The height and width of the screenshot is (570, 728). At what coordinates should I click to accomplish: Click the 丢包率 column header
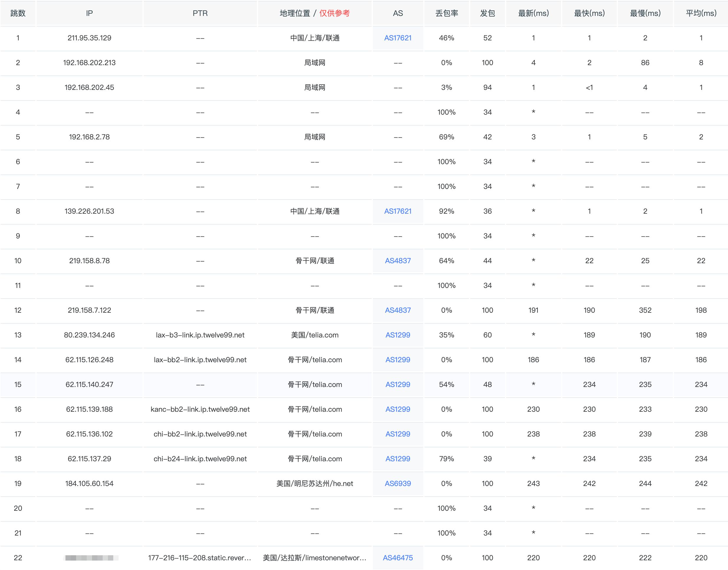pos(447,13)
